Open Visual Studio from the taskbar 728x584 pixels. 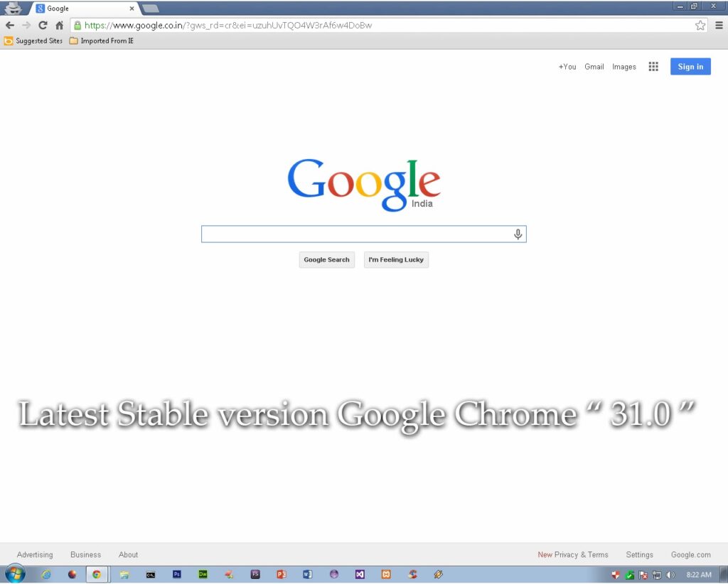click(x=360, y=574)
